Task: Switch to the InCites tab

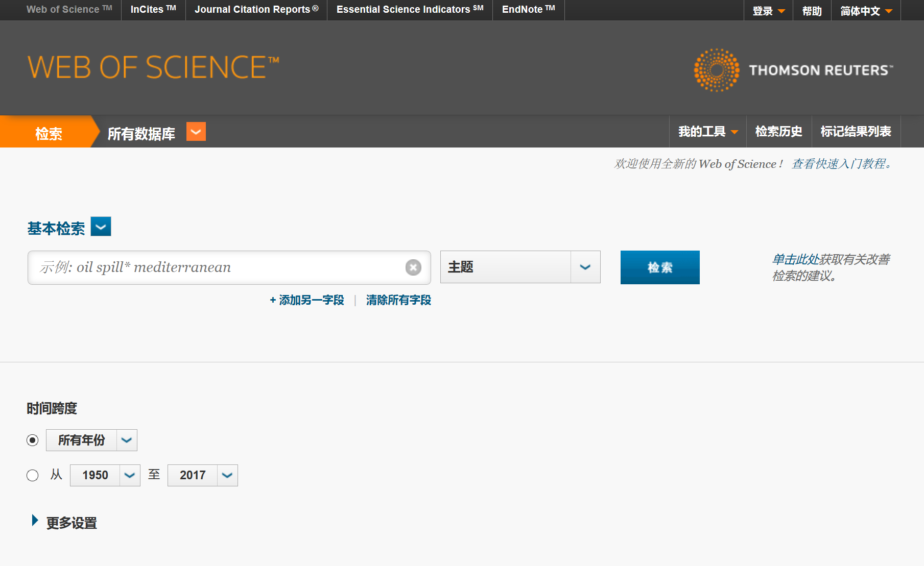Action: click(x=153, y=10)
